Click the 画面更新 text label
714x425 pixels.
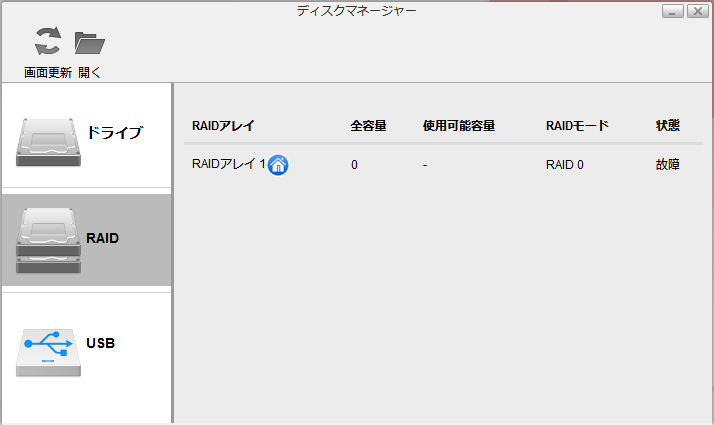point(48,72)
